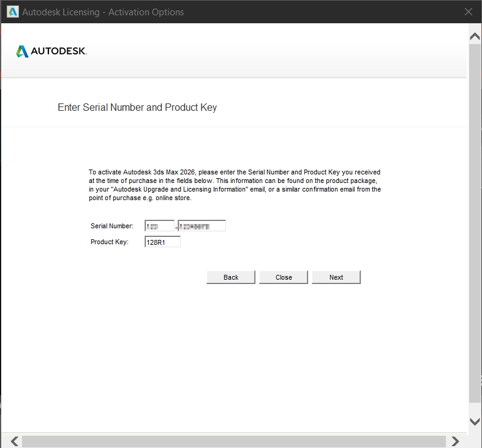Click the vertical scrollbar down arrow
This screenshot has width=482, height=448.
tap(475, 422)
